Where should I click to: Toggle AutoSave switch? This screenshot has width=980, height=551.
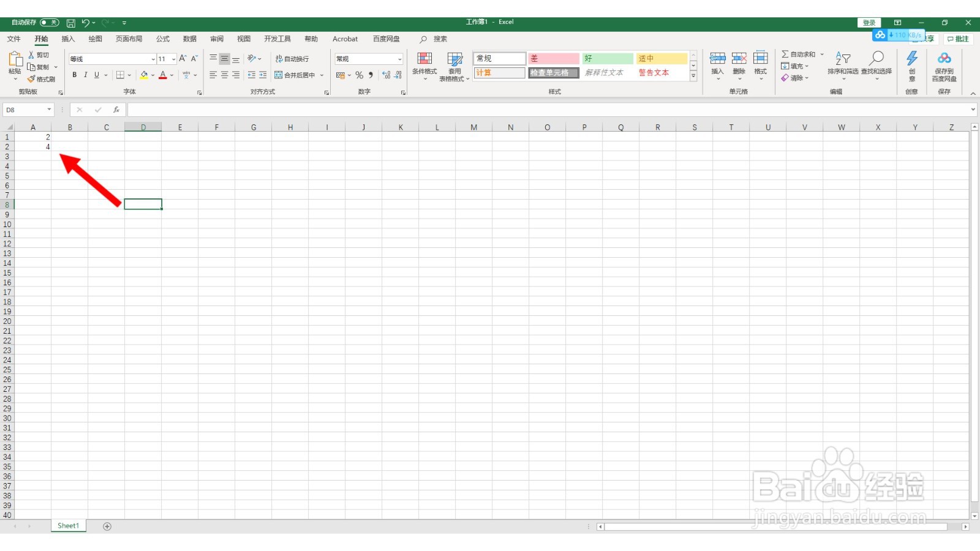click(49, 23)
